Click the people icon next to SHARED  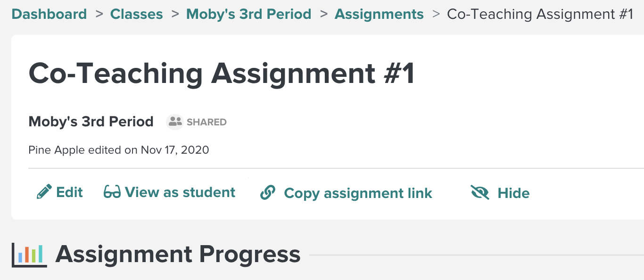(x=174, y=122)
